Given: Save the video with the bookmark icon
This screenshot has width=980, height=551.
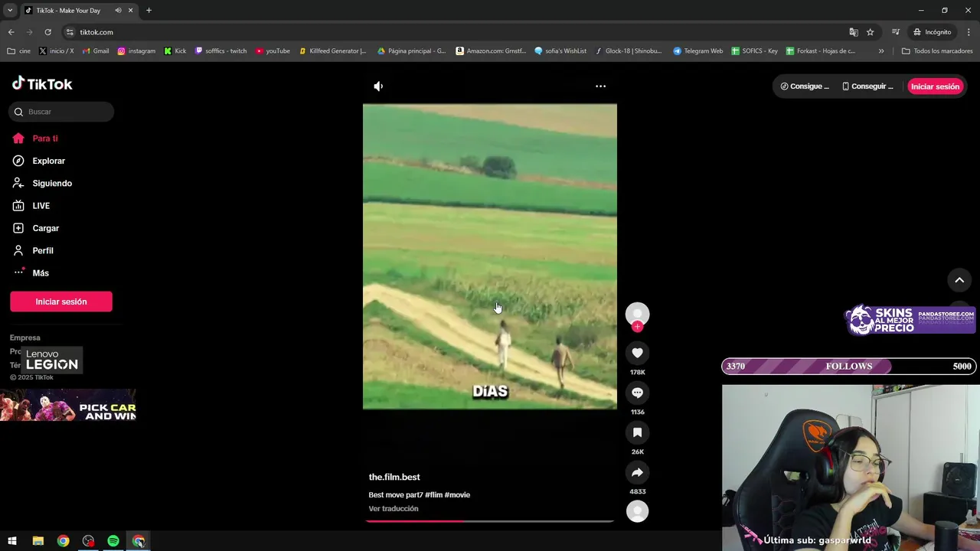Looking at the screenshot, I should tap(637, 432).
